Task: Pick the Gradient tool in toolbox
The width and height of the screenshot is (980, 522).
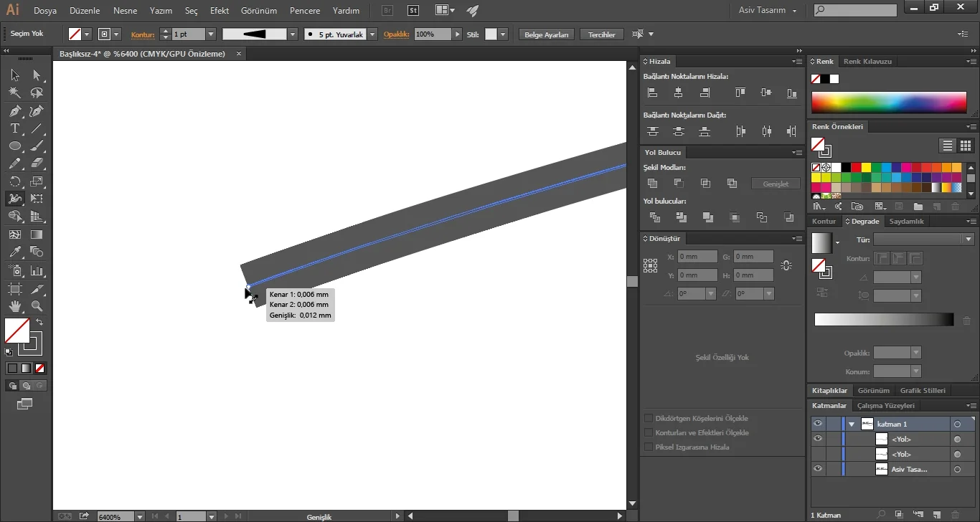Action: [37, 234]
